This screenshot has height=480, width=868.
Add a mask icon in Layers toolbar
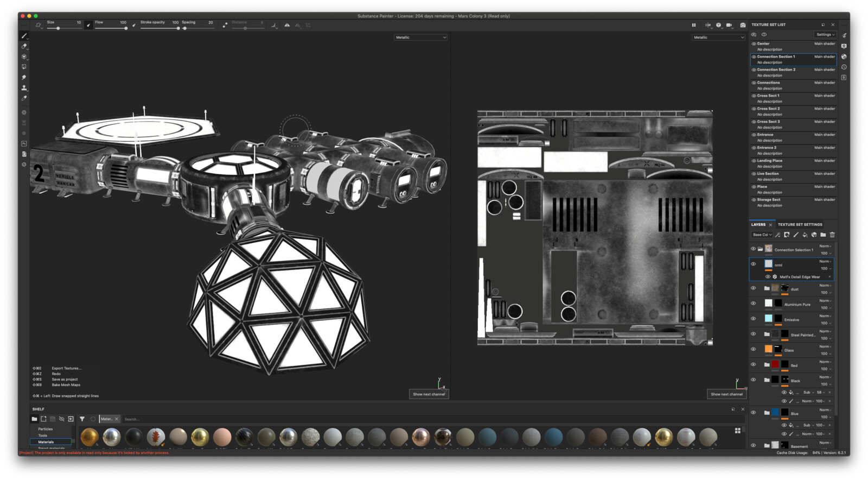787,235
